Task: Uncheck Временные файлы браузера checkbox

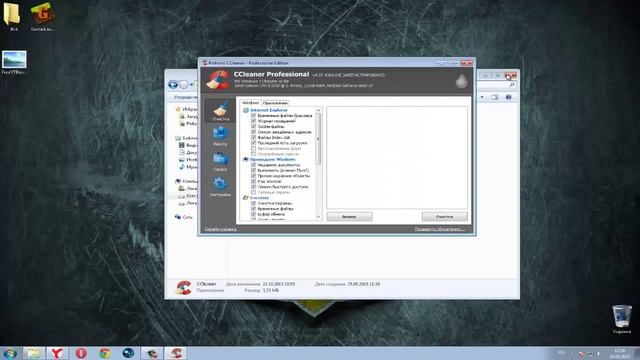Action: [253, 116]
